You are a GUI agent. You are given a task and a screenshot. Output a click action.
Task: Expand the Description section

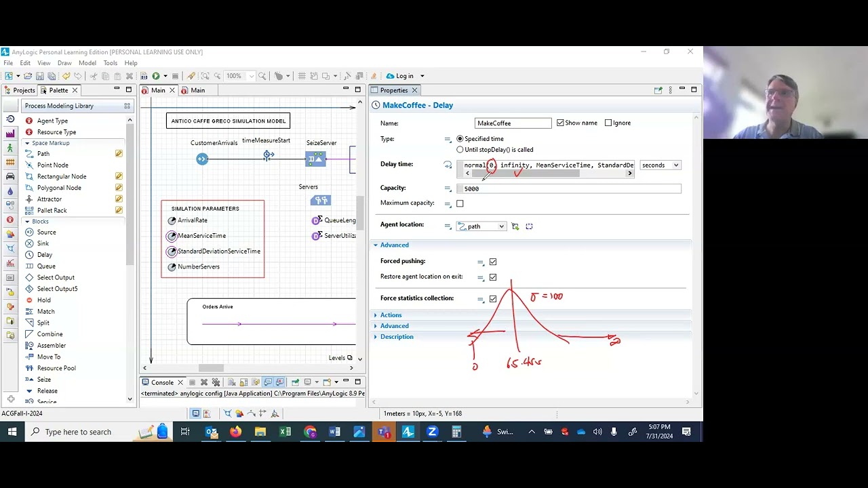(x=397, y=337)
